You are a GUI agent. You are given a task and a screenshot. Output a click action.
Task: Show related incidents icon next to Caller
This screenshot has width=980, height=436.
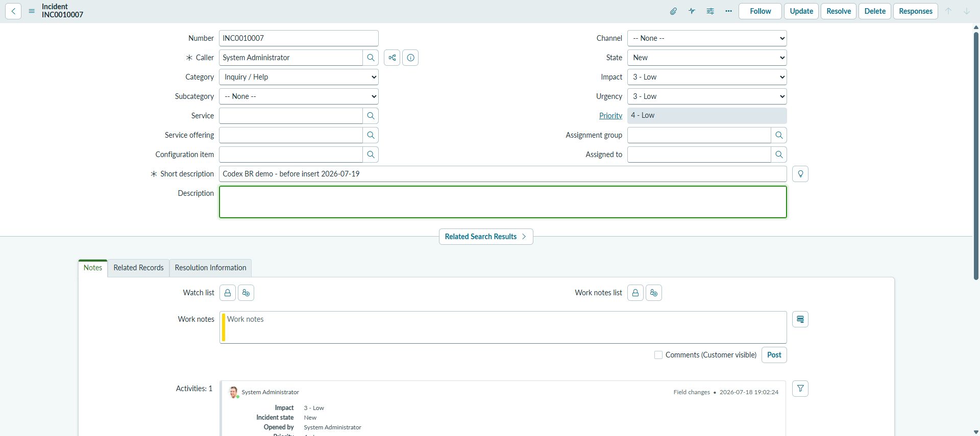pos(392,58)
